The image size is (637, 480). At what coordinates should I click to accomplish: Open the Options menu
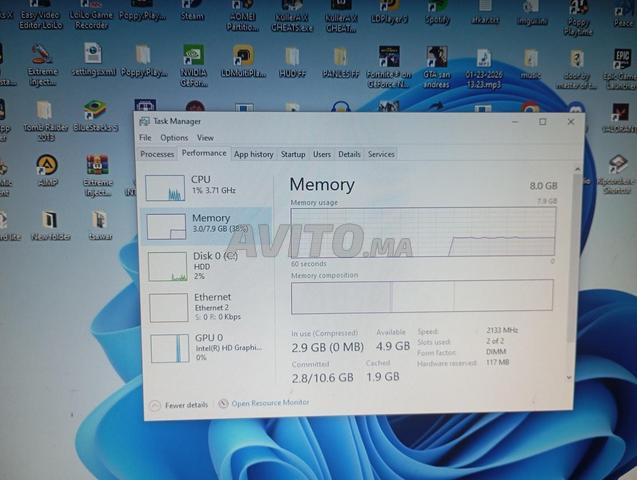[x=174, y=138]
